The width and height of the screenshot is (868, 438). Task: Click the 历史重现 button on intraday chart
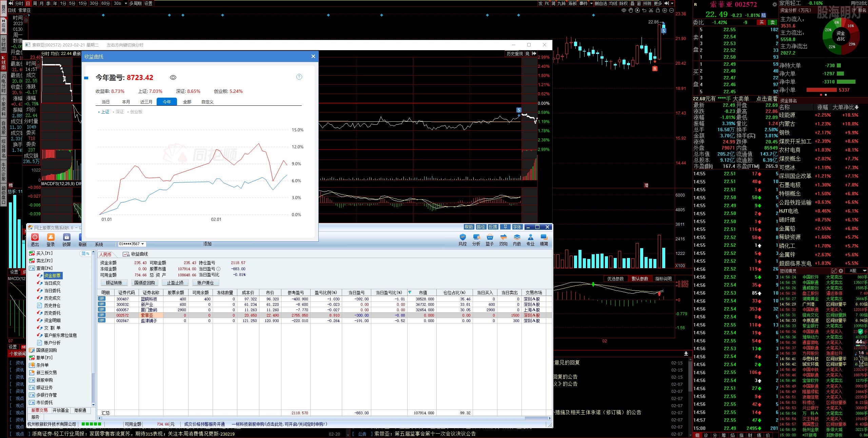514,54
